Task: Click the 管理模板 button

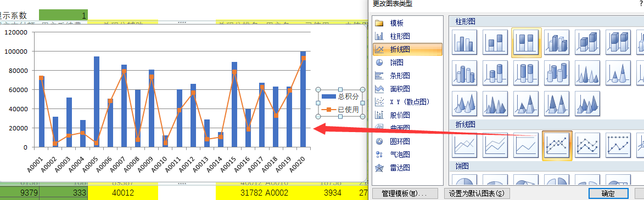Action: (x=405, y=193)
